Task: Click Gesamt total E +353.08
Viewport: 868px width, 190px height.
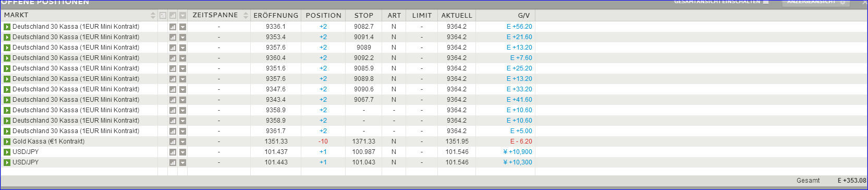Action: pyautogui.click(x=852, y=181)
